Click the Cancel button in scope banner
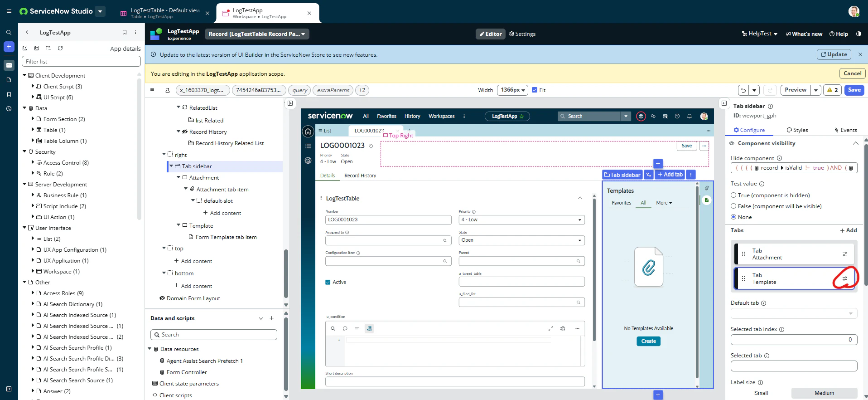The width and height of the screenshot is (868, 400). (x=852, y=73)
